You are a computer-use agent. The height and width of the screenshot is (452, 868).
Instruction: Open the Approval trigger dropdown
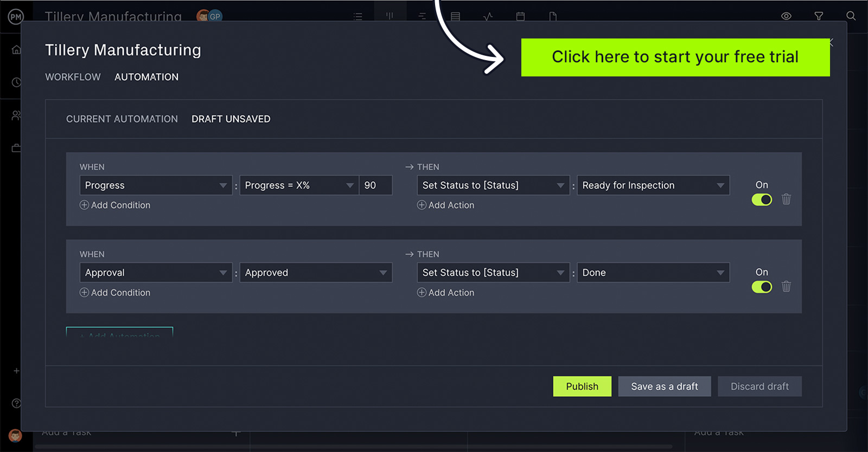[156, 273]
